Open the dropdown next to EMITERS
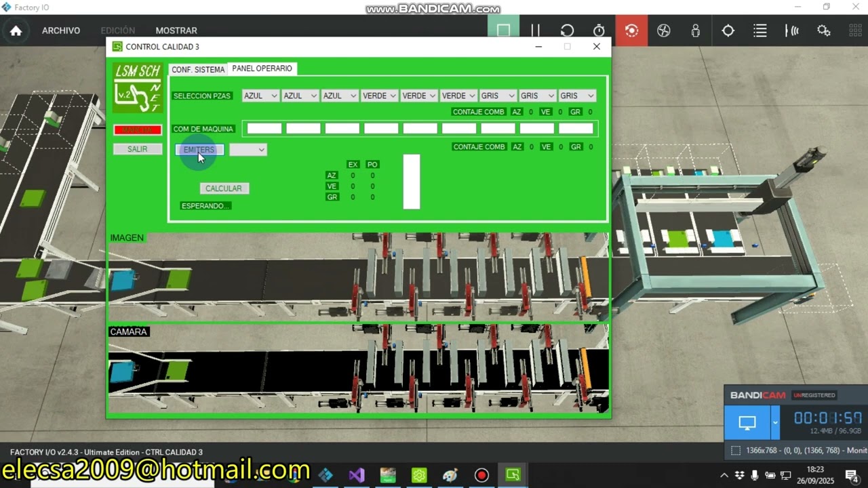Image resolution: width=868 pixels, height=488 pixels. pos(248,150)
